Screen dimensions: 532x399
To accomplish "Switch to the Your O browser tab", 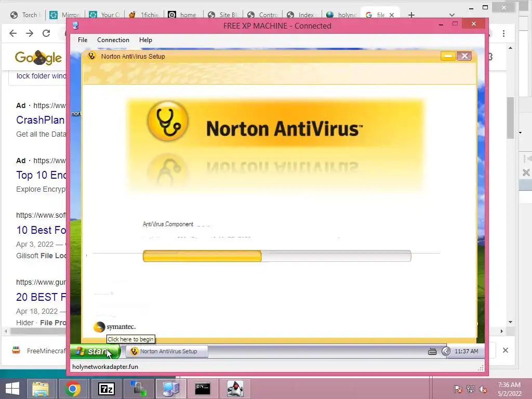I will tap(105, 15).
